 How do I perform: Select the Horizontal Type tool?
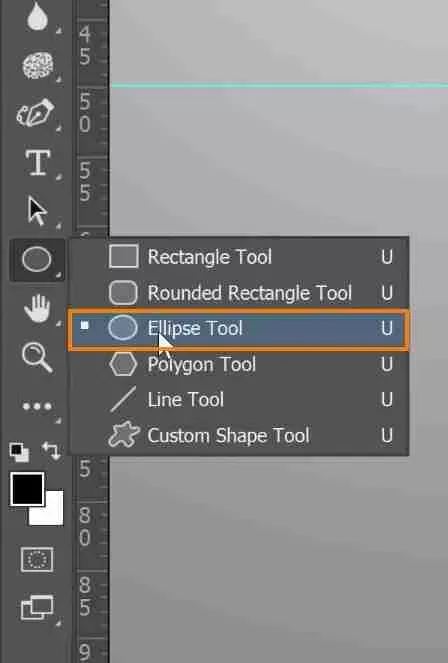coord(38,162)
